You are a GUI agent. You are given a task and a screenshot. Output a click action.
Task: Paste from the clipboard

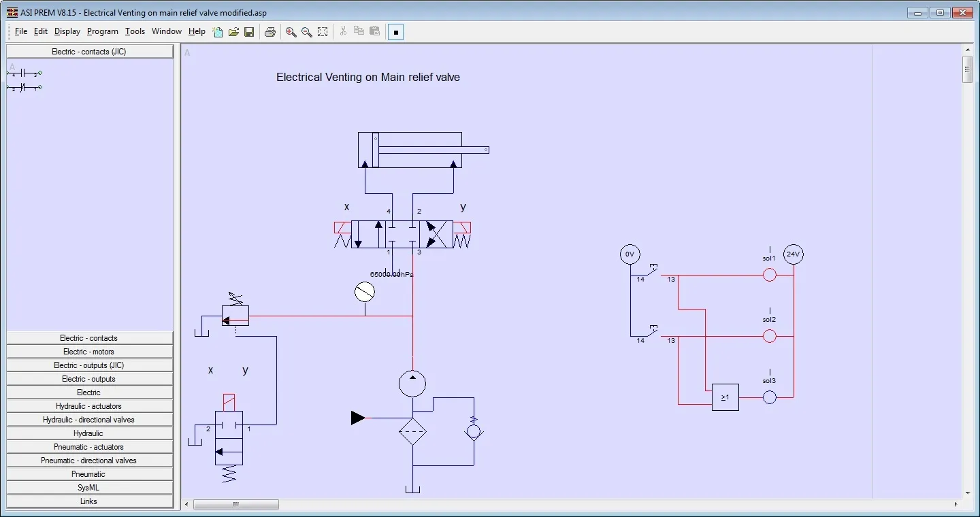point(374,32)
